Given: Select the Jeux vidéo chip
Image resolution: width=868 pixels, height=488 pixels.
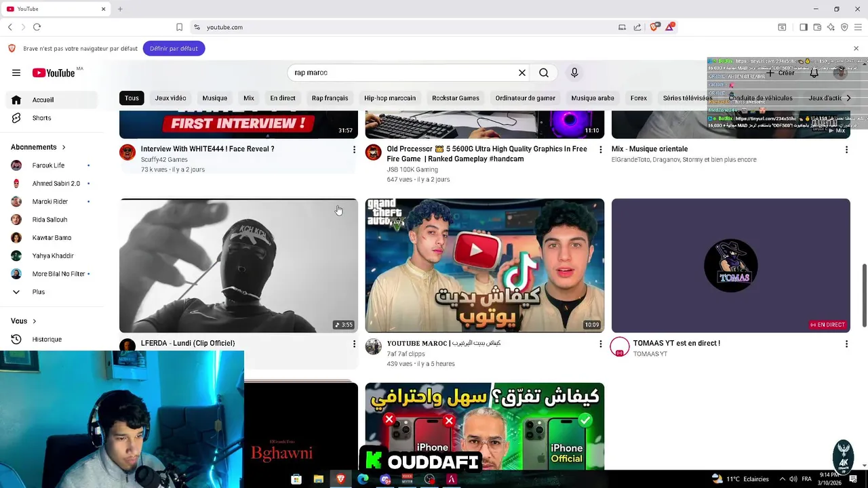Looking at the screenshot, I should click(x=170, y=98).
